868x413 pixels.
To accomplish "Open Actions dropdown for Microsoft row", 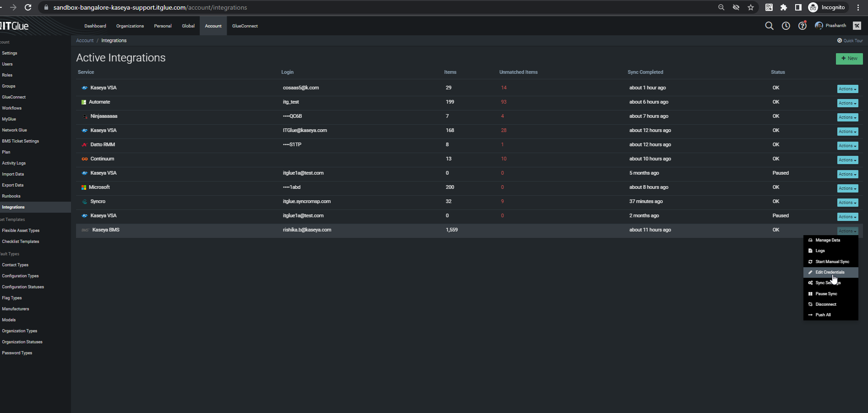I will tap(847, 188).
